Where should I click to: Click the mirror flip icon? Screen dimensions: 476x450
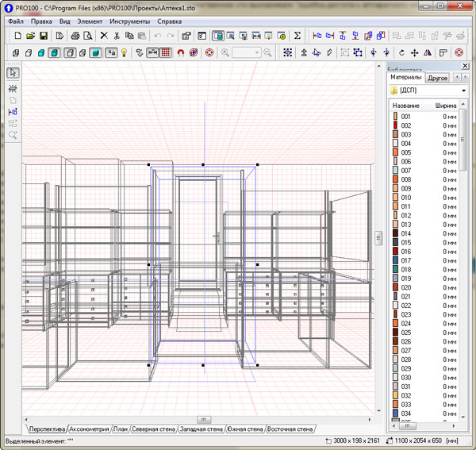(x=428, y=53)
